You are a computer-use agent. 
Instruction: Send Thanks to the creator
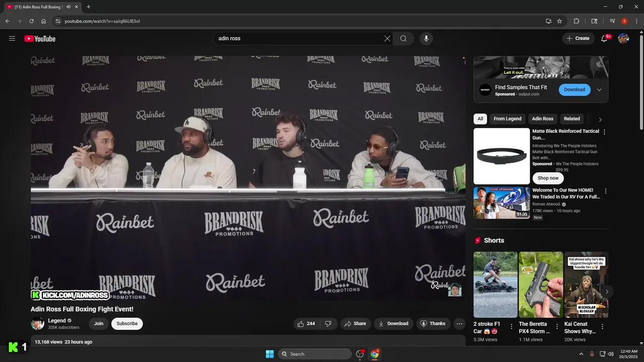tap(433, 324)
